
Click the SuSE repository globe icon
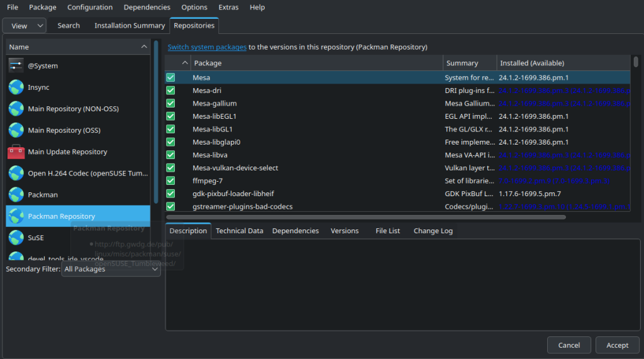pyautogui.click(x=16, y=238)
